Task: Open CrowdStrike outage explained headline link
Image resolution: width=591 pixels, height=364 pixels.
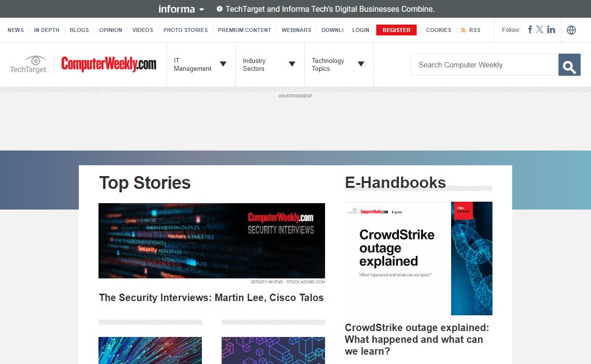Action: 417,339
